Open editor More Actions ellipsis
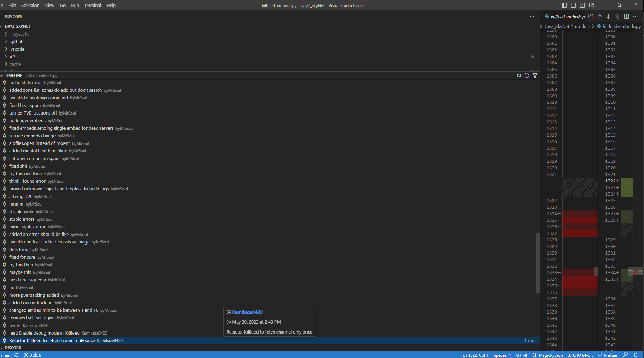Screen dimensions: 644x358 [x=636, y=17]
